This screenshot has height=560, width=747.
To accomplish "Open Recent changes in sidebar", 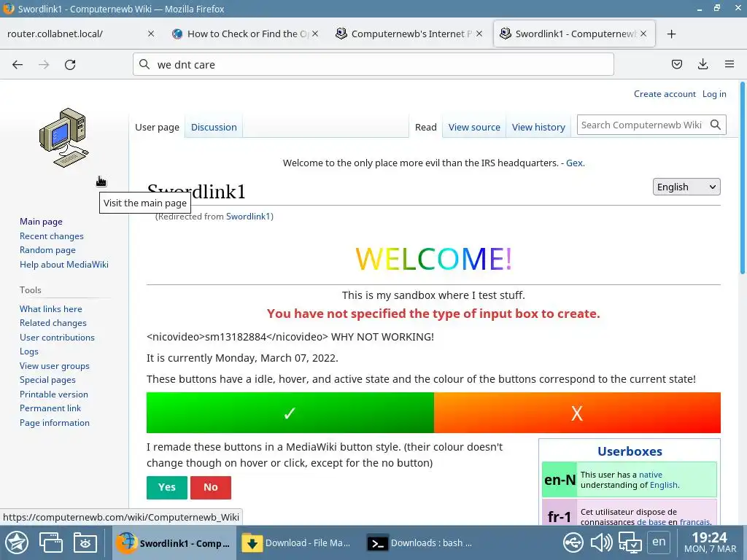I will point(52,236).
